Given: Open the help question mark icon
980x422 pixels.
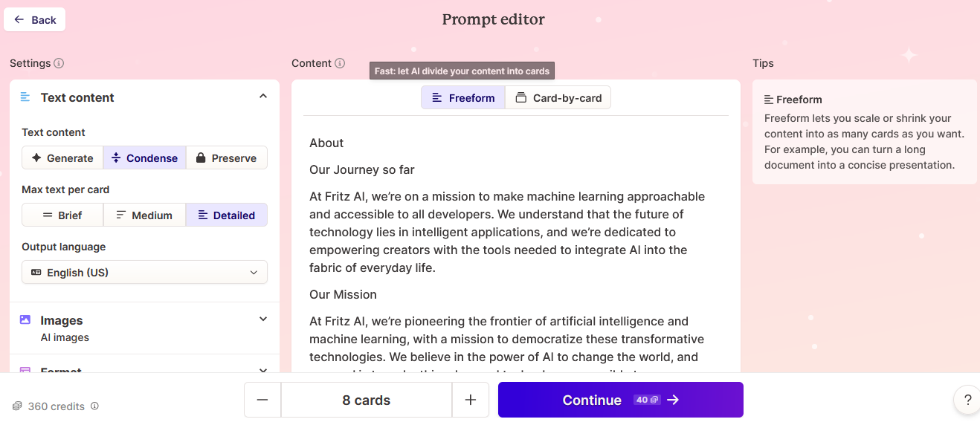Looking at the screenshot, I should [967, 400].
